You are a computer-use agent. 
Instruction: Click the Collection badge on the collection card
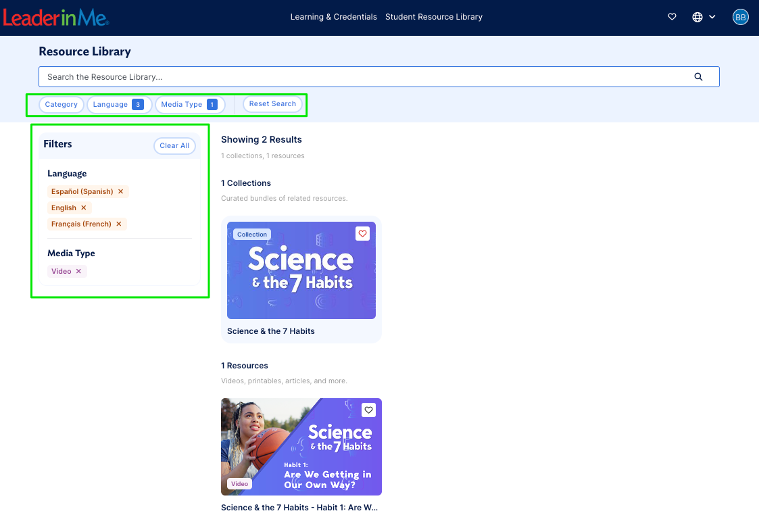pyautogui.click(x=251, y=234)
